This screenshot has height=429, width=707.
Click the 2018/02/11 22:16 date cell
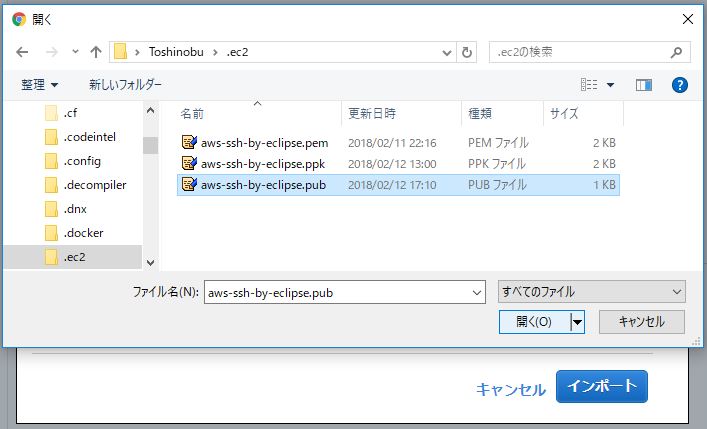[x=392, y=143]
